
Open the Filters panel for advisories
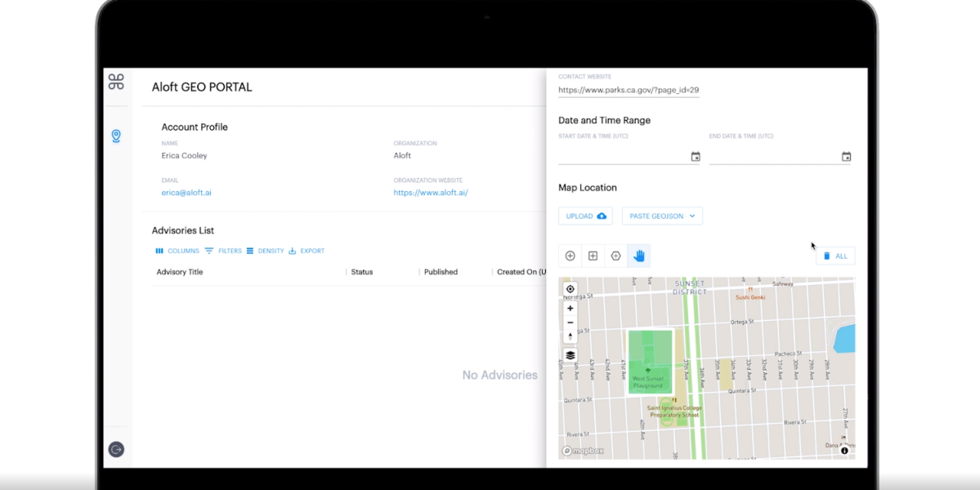pos(223,251)
